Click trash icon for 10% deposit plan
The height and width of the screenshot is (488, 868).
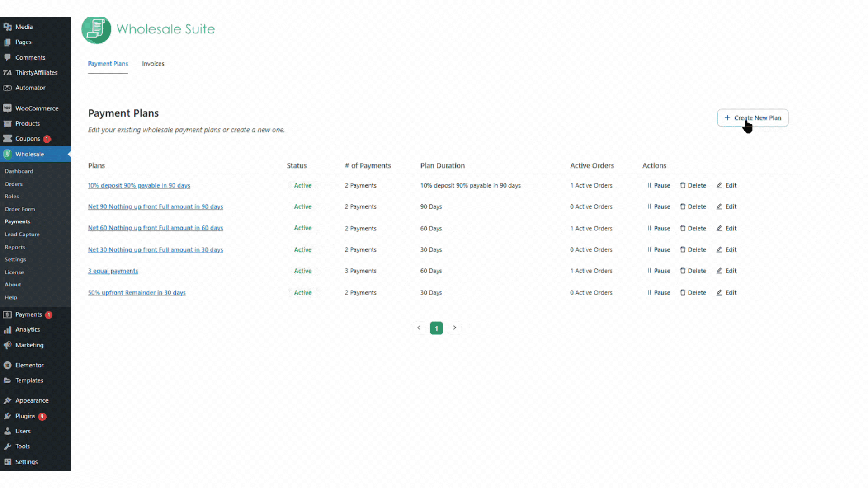[683, 185]
